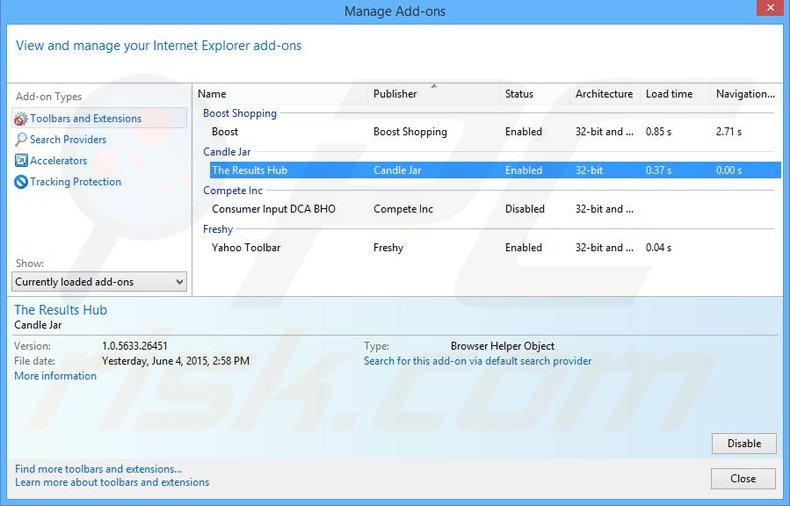Open Learn more about toolbars and extensions

coord(112,482)
